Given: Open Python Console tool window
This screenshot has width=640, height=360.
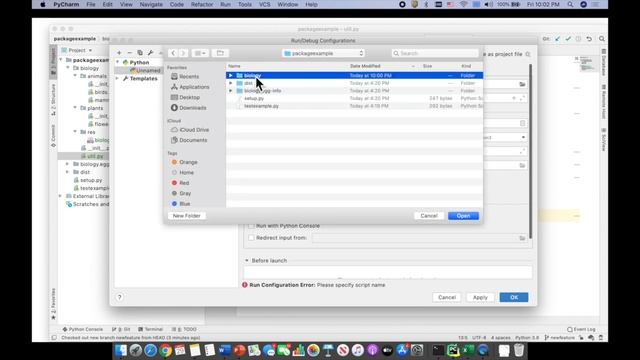Looking at the screenshot, I should click(x=82, y=329).
